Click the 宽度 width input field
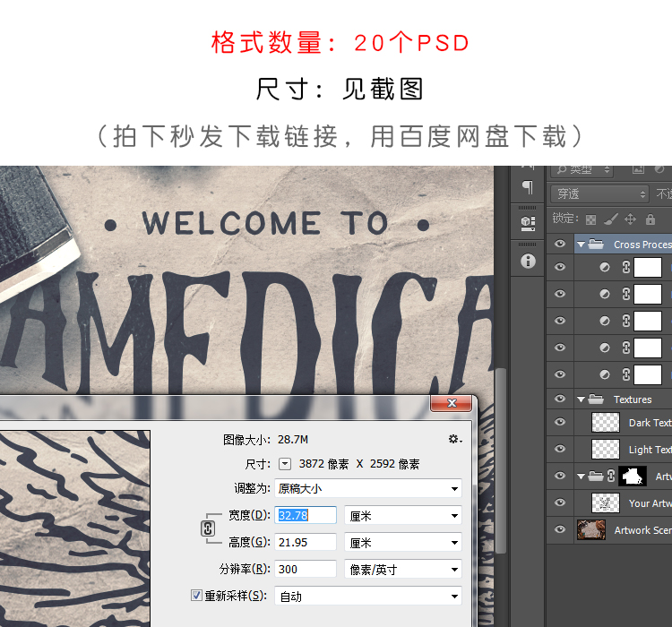Image resolution: width=672 pixels, height=627 pixels. [x=306, y=515]
